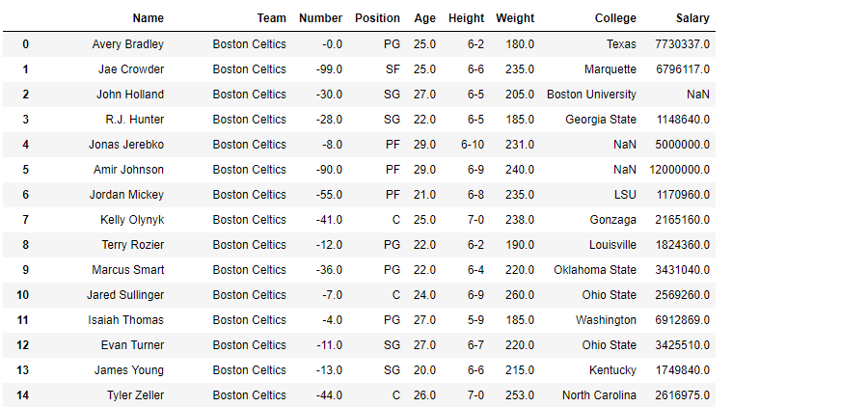Image resolution: width=868 pixels, height=407 pixels.
Task: Select the Jae Crowder name cell
Action: pos(131,69)
